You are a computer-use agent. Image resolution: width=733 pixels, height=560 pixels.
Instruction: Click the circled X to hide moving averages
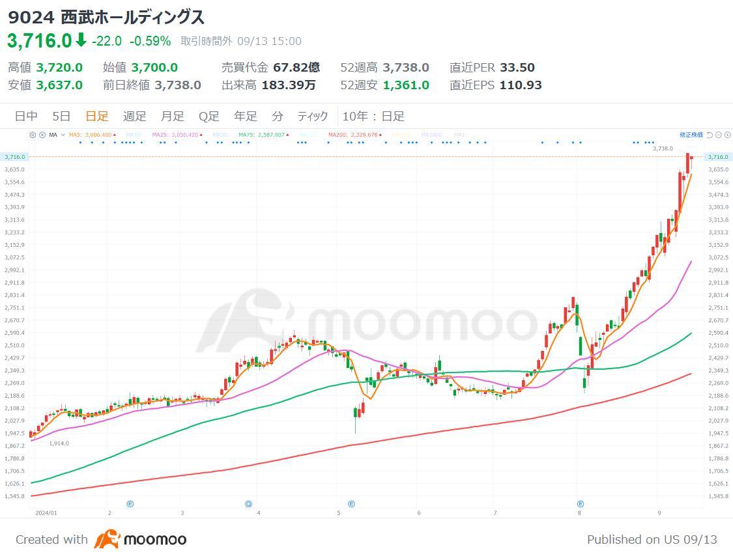[42, 135]
